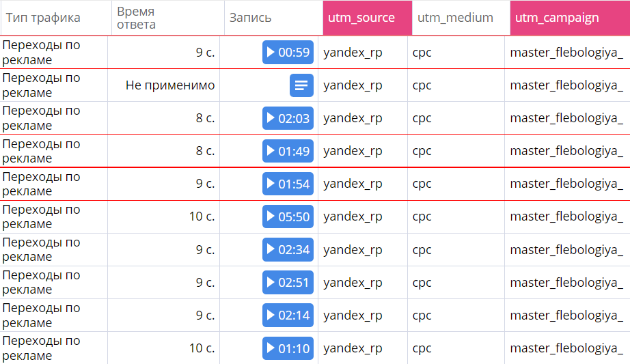
Task: Click the Время ответа column header
Action: pos(136,18)
